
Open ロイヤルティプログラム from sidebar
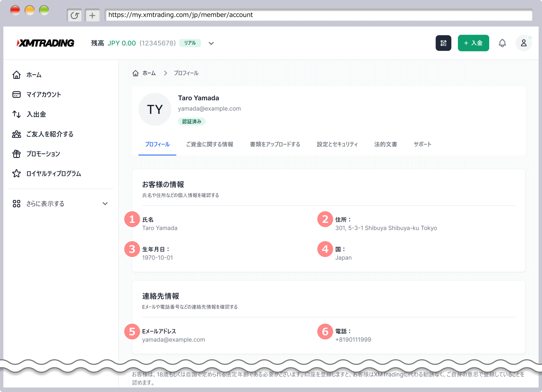pos(54,174)
